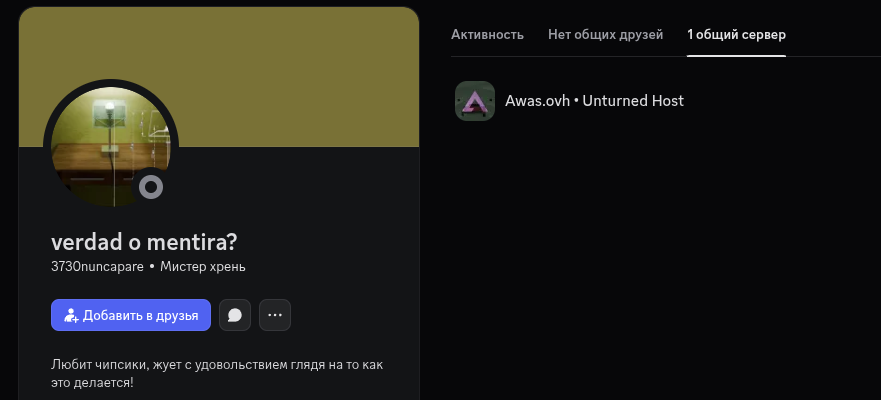Image resolution: width=881 pixels, height=400 pixels.
Task: Click the Мистер хрень label
Action: point(203,267)
